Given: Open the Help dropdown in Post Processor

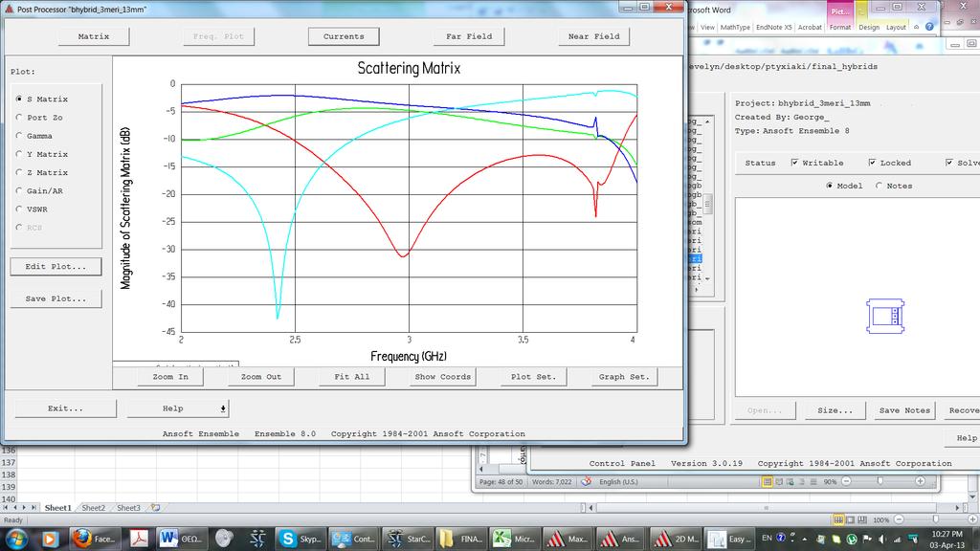Looking at the screenshot, I should point(178,408).
